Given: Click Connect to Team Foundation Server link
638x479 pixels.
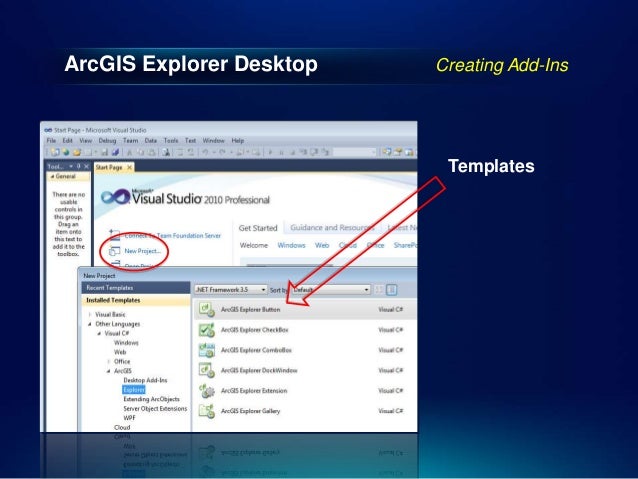Looking at the screenshot, I should tap(173, 236).
